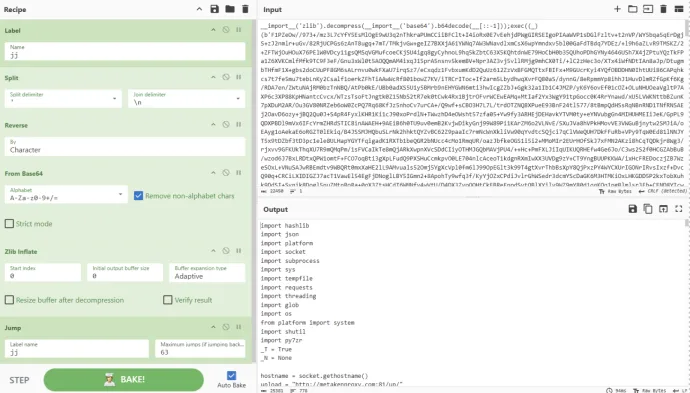
Task: Click the 'Output' pane title
Action: [x=275, y=209]
